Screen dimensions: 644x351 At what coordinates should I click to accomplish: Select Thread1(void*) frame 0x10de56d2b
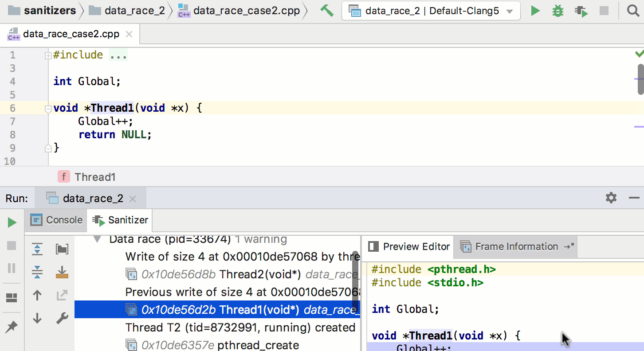[x=217, y=309]
